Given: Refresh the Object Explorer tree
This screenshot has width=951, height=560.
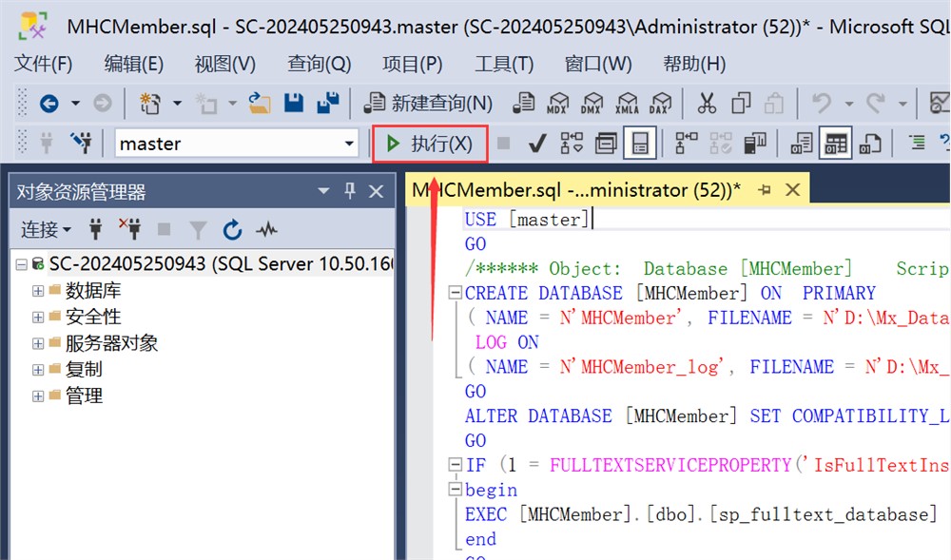Looking at the screenshot, I should [232, 229].
